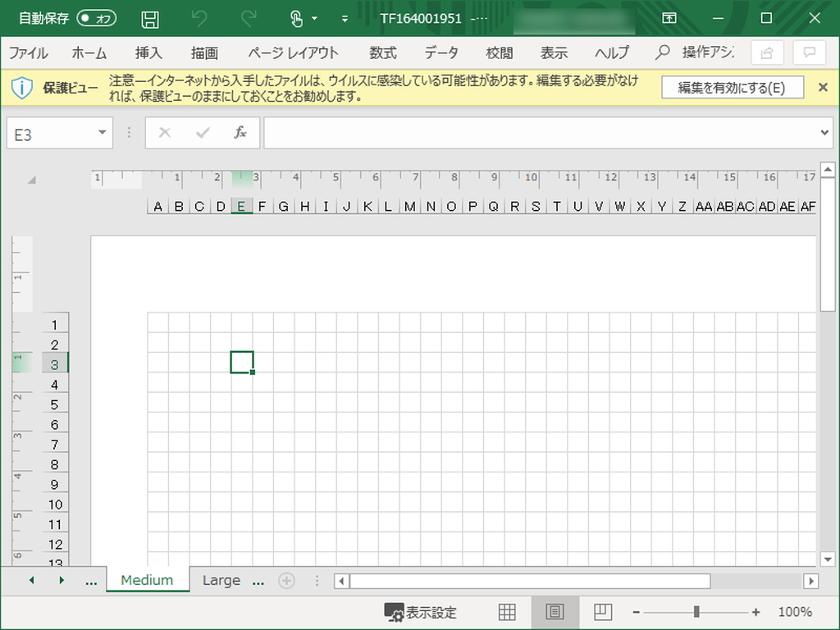840x630 pixels.
Task: Click inside the formula bar field
Action: coord(541,132)
